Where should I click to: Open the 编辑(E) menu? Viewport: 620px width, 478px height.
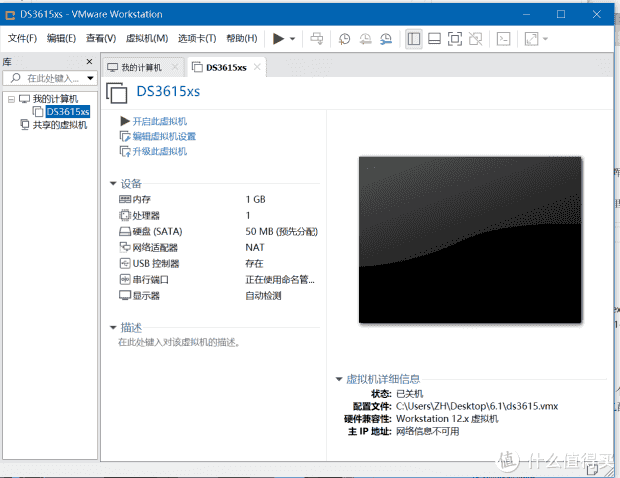coord(61,38)
